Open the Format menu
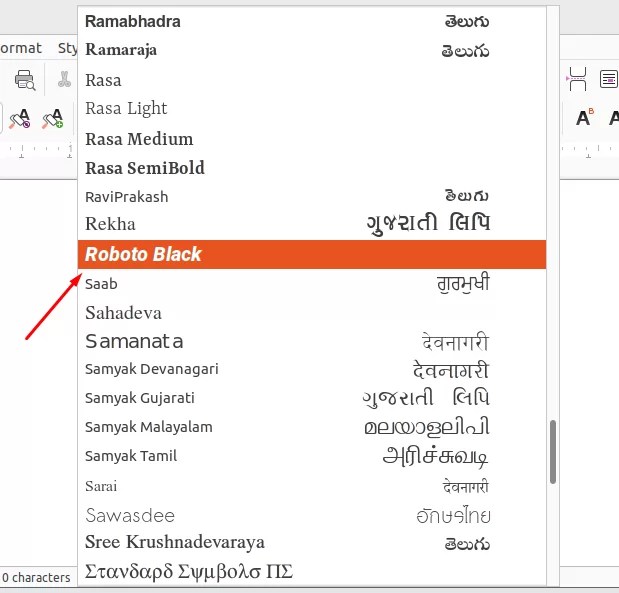The height and width of the screenshot is (593, 619). click(21, 48)
